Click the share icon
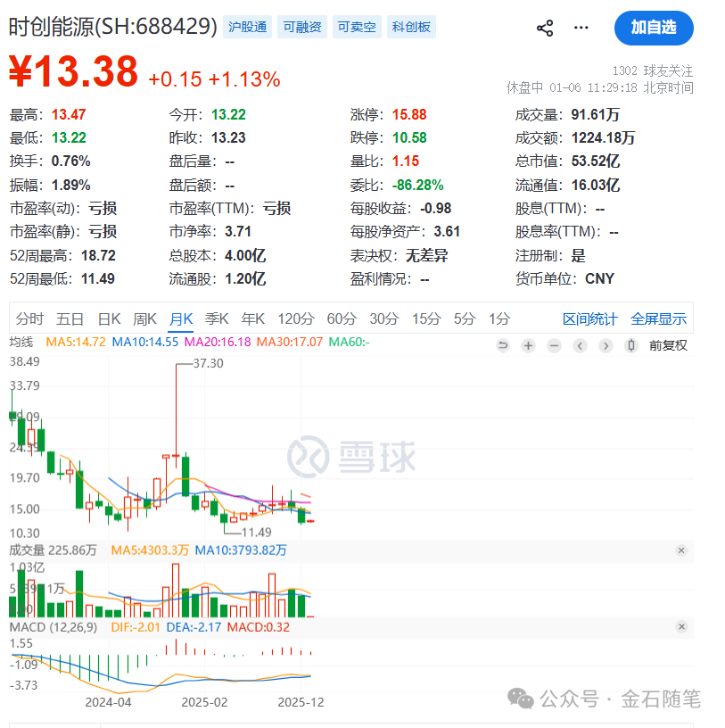Screen dimensions: 725x728 545,28
